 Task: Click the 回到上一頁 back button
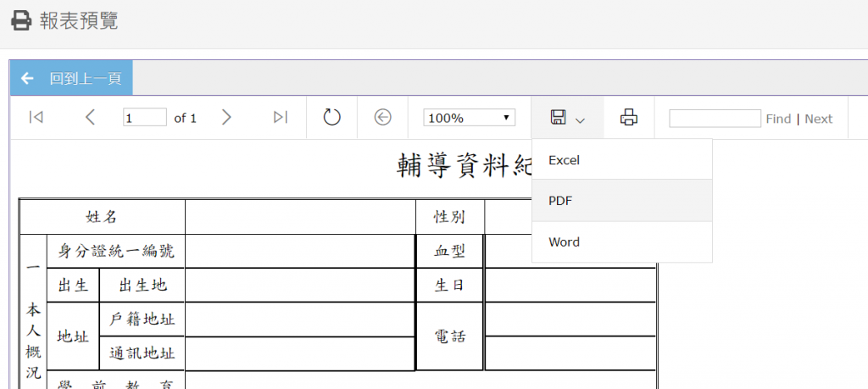[71, 78]
